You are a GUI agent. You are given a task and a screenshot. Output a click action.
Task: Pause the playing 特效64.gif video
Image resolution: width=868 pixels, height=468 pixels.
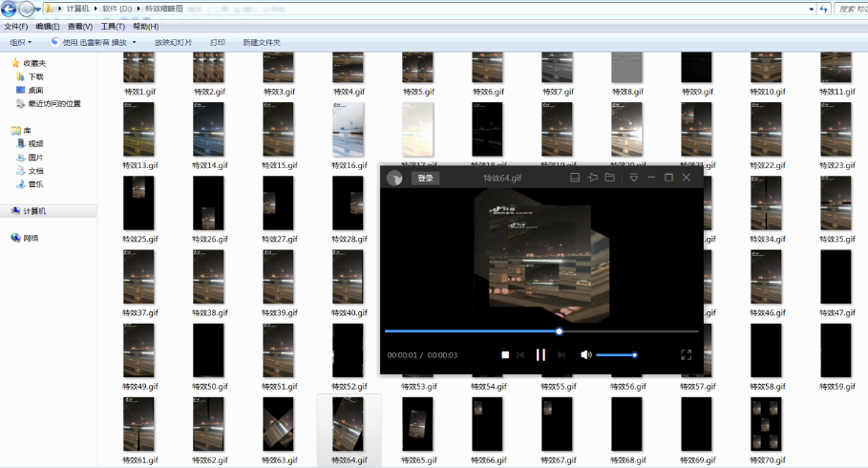point(540,354)
